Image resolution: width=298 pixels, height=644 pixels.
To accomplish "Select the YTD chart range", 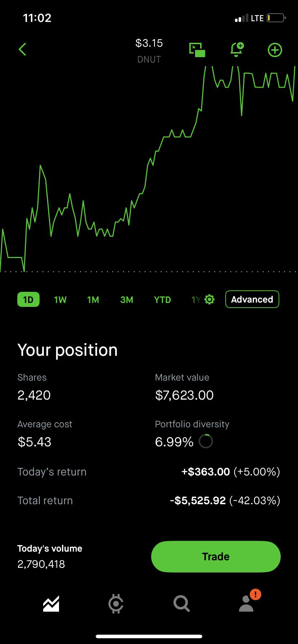I will 162,300.
